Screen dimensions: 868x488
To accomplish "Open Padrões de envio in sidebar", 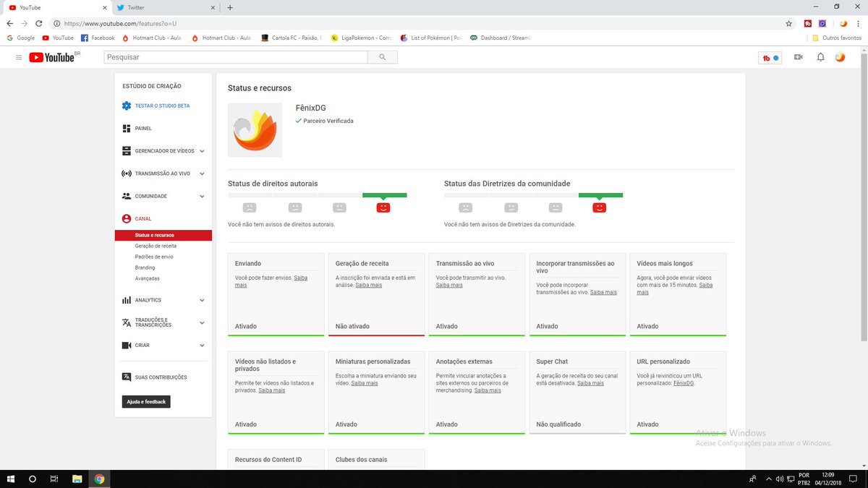I will coord(154,257).
